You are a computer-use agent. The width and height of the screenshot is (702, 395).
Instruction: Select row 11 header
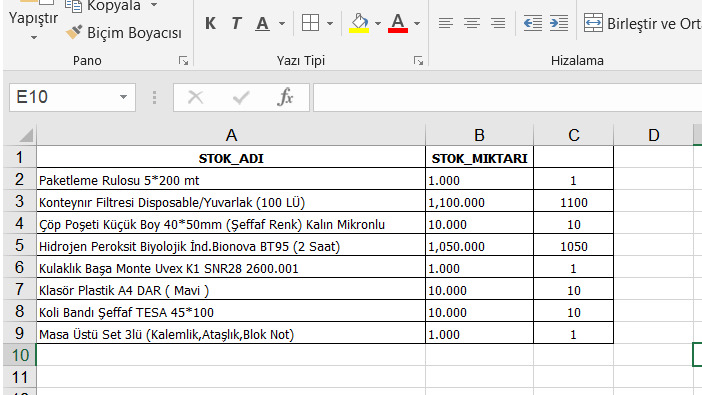[20, 377]
